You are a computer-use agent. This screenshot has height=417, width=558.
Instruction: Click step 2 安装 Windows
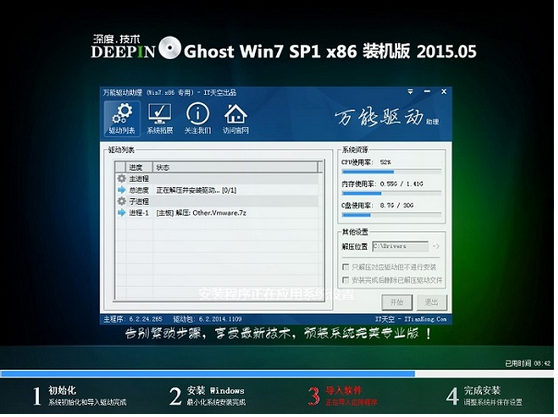point(207,396)
